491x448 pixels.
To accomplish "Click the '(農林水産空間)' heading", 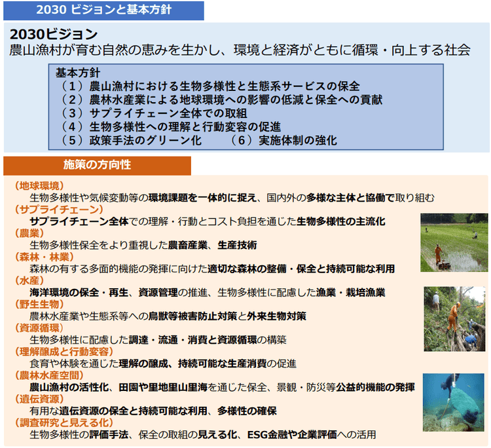I will [x=49, y=375].
